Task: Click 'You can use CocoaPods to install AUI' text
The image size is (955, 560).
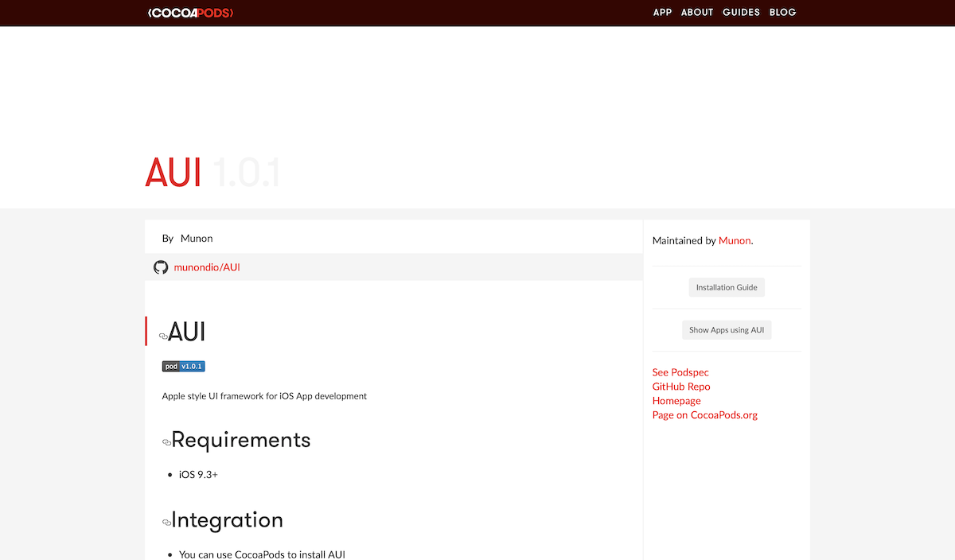Action: 262,554
